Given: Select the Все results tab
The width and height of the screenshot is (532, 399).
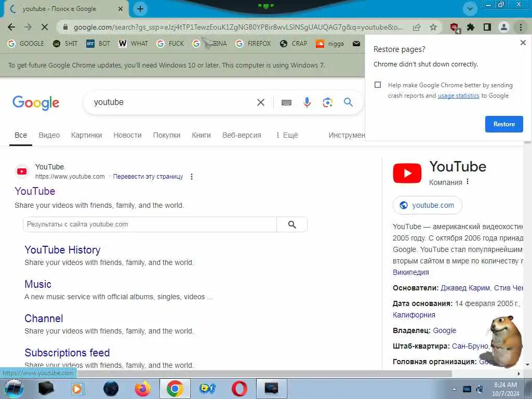Looking at the screenshot, I should tap(21, 136).
